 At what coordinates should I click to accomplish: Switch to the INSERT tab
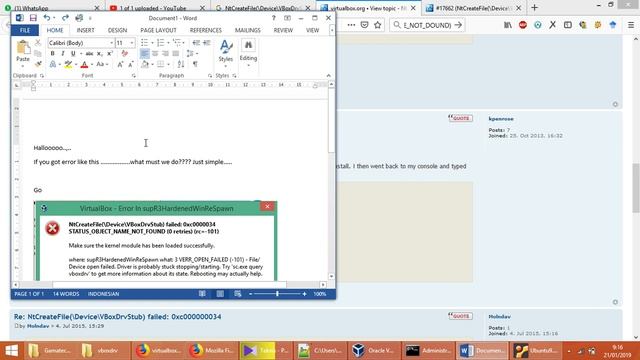pos(85,30)
